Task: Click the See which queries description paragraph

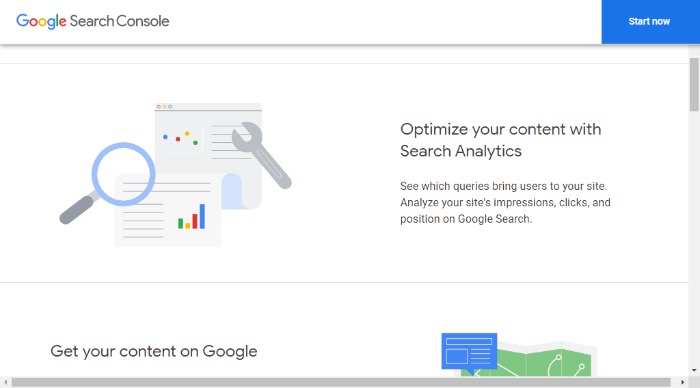Action: [505, 202]
